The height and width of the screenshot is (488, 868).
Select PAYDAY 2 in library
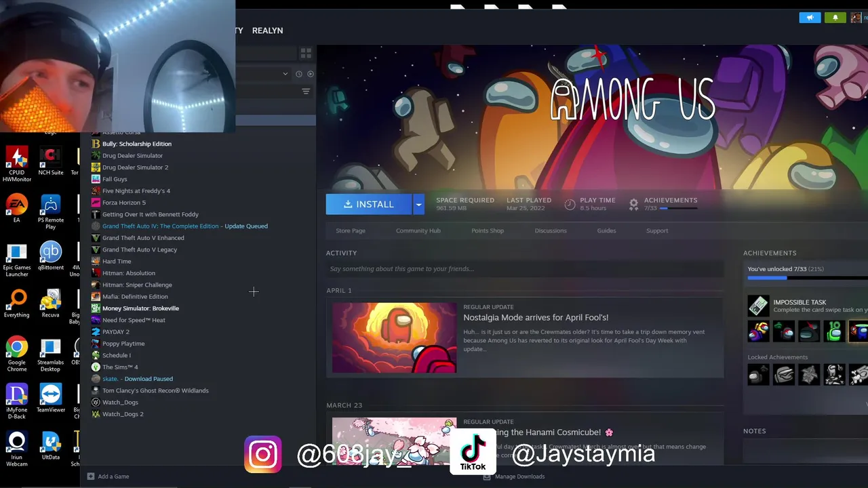115,332
